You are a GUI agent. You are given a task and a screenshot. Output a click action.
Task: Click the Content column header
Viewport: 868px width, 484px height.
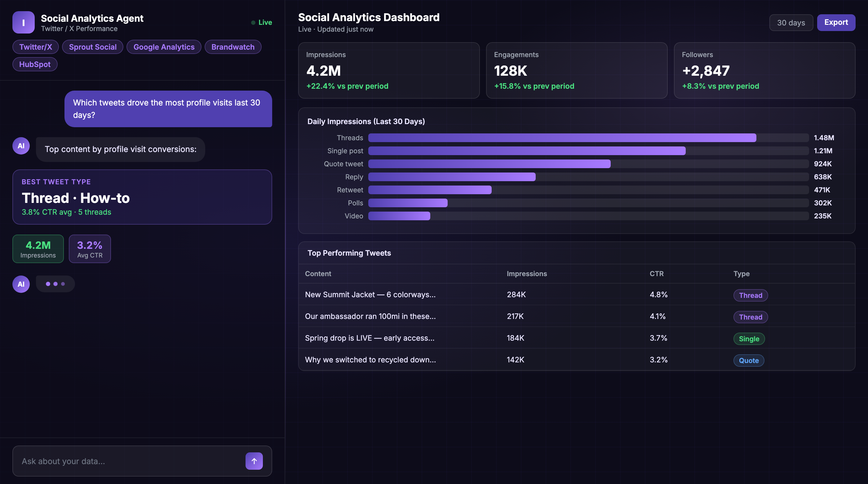[318, 274]
